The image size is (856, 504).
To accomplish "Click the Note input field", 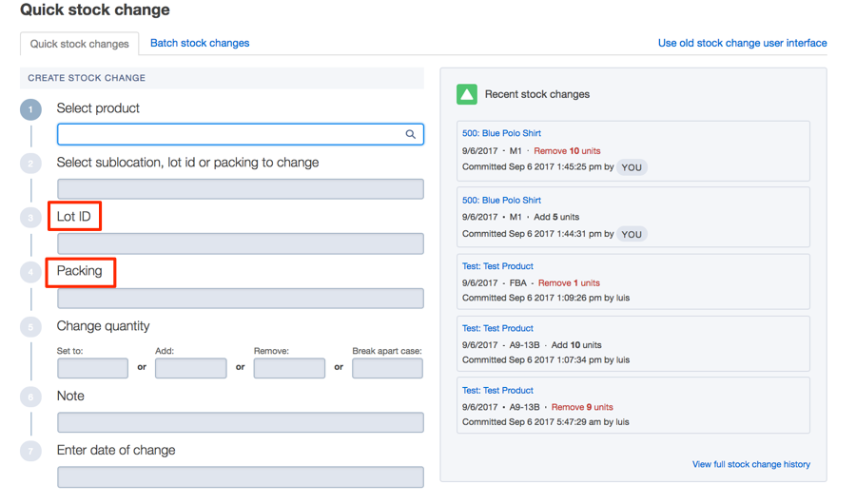I will pyautogui.click(x=241, y=422).
